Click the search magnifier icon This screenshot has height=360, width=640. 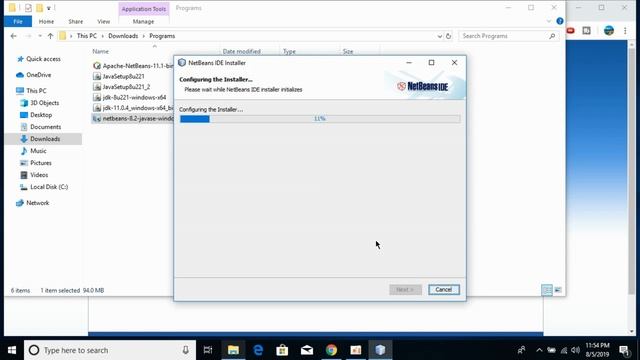pos(552,36)
